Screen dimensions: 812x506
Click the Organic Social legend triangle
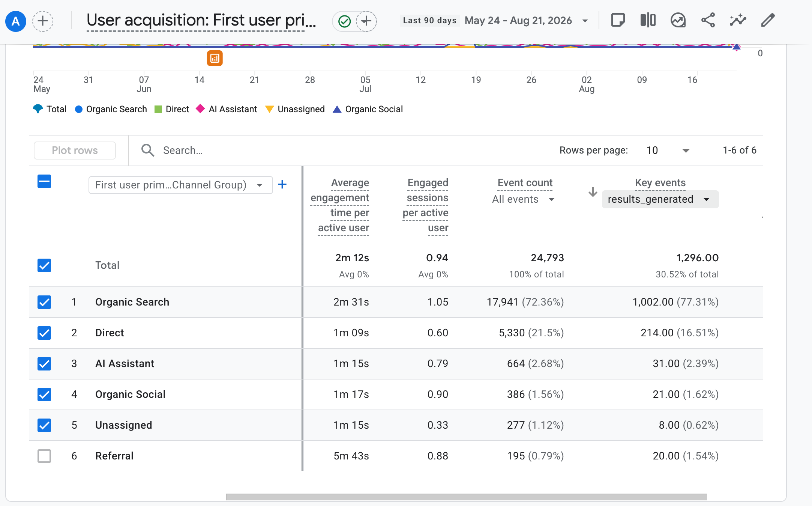(337, 109)
